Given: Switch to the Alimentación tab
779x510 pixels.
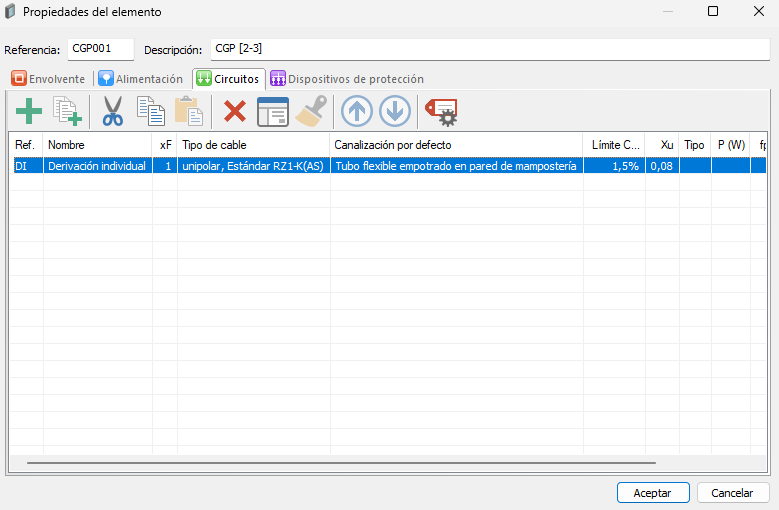Looking at the screenshot, I should coord(141,79).
